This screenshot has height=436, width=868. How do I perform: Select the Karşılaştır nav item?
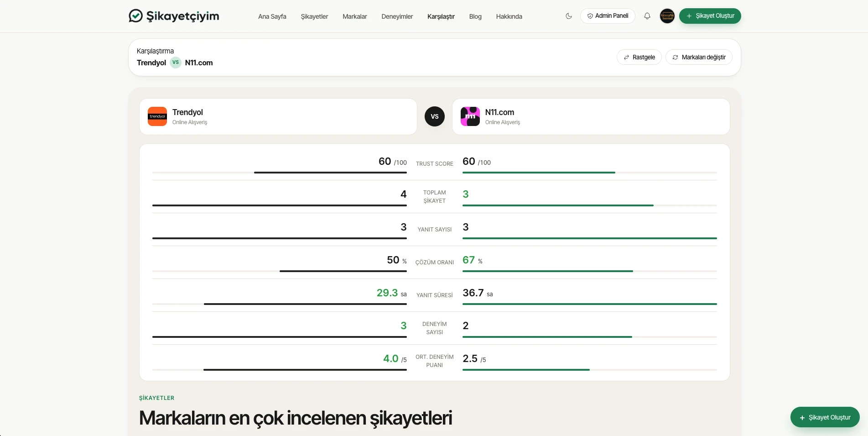(x=441, y=16)
